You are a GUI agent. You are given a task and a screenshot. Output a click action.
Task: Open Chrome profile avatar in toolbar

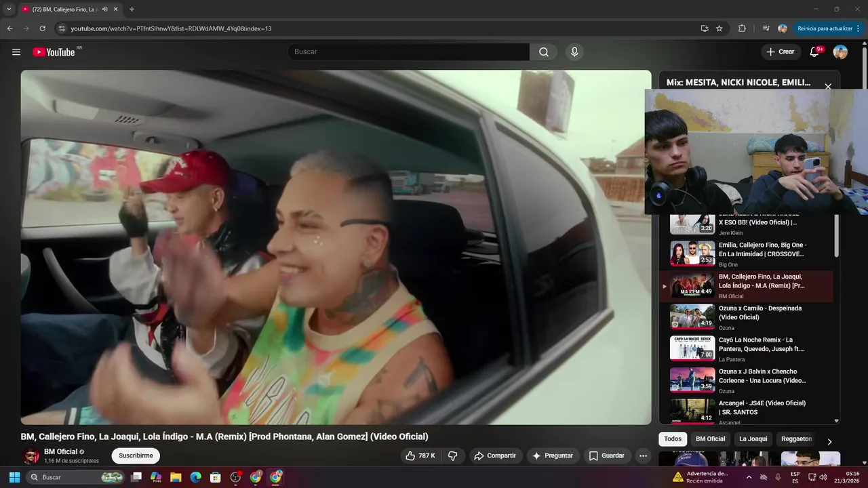pyautogui.click(x=783, y=28)
